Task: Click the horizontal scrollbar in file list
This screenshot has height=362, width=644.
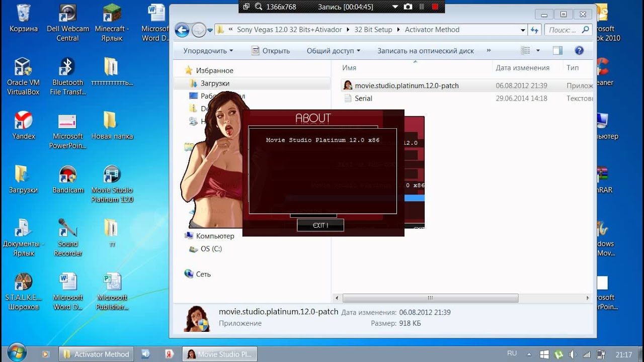Action: [x=430, y=298]
